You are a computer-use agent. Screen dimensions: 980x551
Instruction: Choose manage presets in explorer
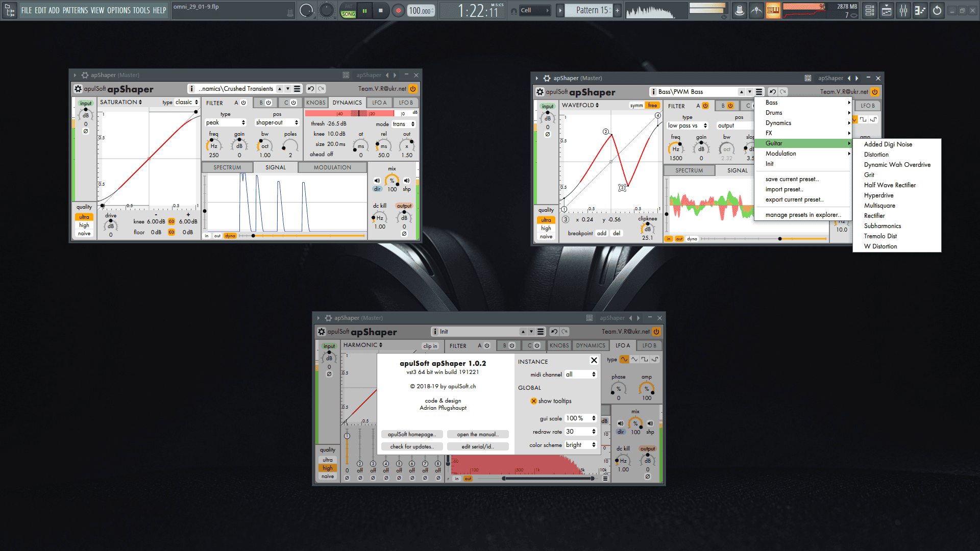(803, 215)
